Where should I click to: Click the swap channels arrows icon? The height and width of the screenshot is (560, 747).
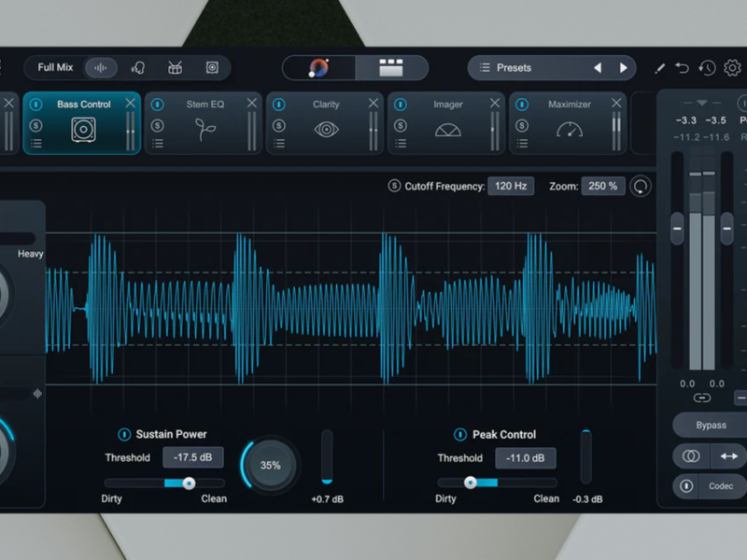(x=728, y=456)
